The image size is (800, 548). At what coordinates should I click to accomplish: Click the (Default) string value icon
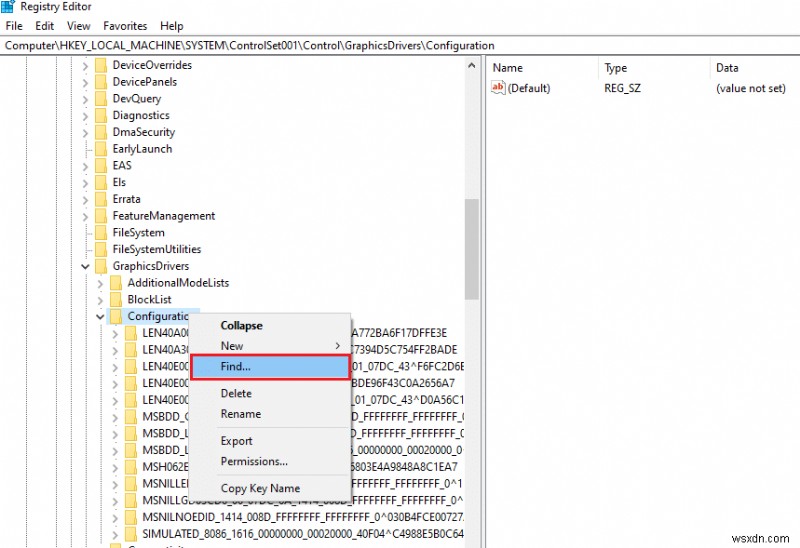pyautogui.click(x=498, y=87)
